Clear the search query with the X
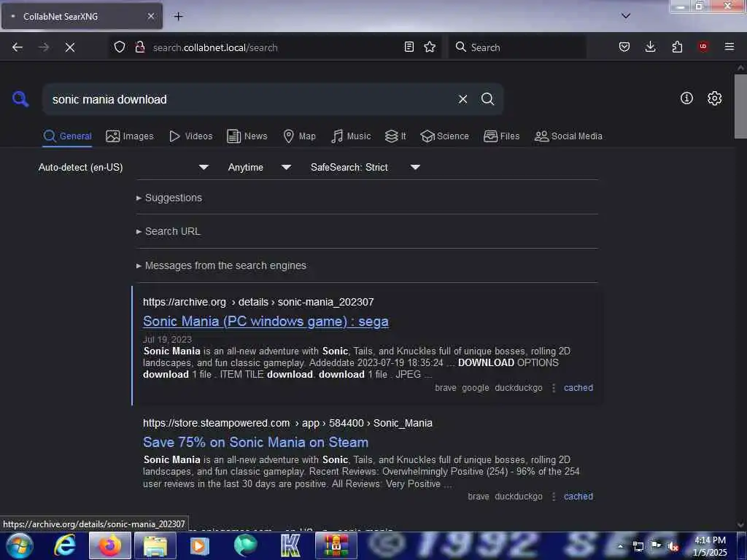 coord(462,99)
